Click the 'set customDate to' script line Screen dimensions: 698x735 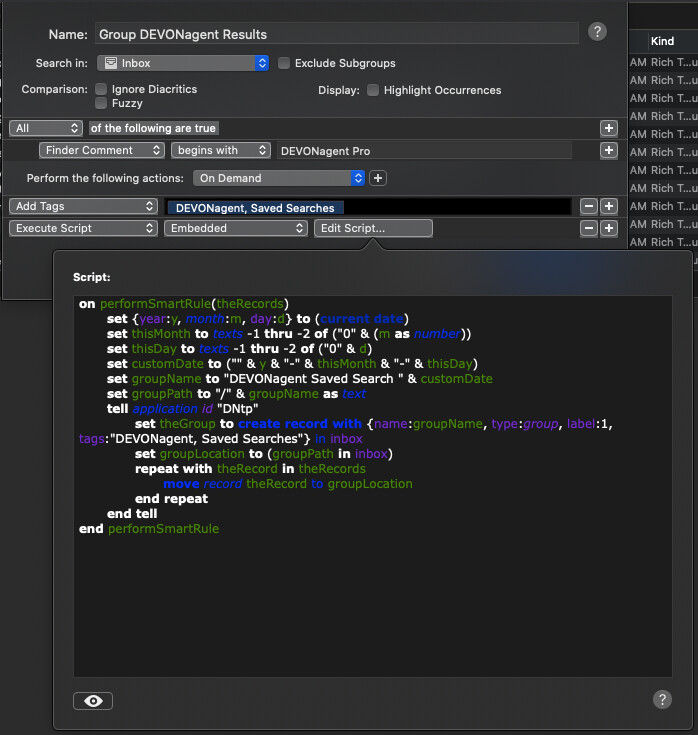coord(293,364)
